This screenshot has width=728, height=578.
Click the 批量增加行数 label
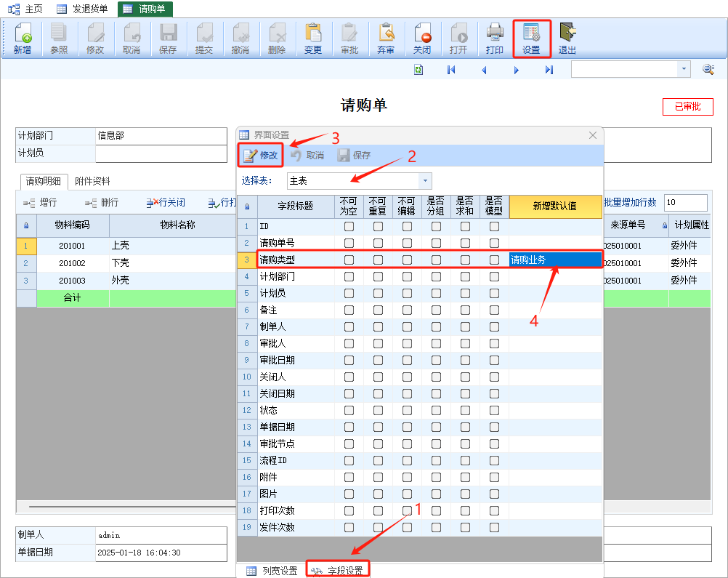tap(631, 203)
